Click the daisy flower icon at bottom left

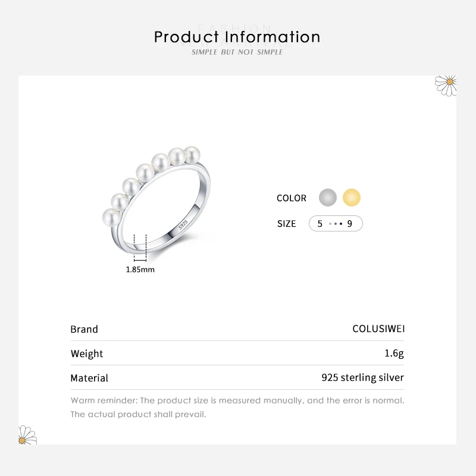point(27,436)
